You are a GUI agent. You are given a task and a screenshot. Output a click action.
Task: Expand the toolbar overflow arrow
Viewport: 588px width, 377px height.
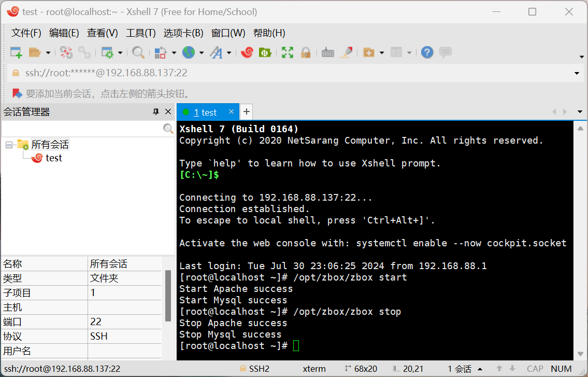[582, 57]
